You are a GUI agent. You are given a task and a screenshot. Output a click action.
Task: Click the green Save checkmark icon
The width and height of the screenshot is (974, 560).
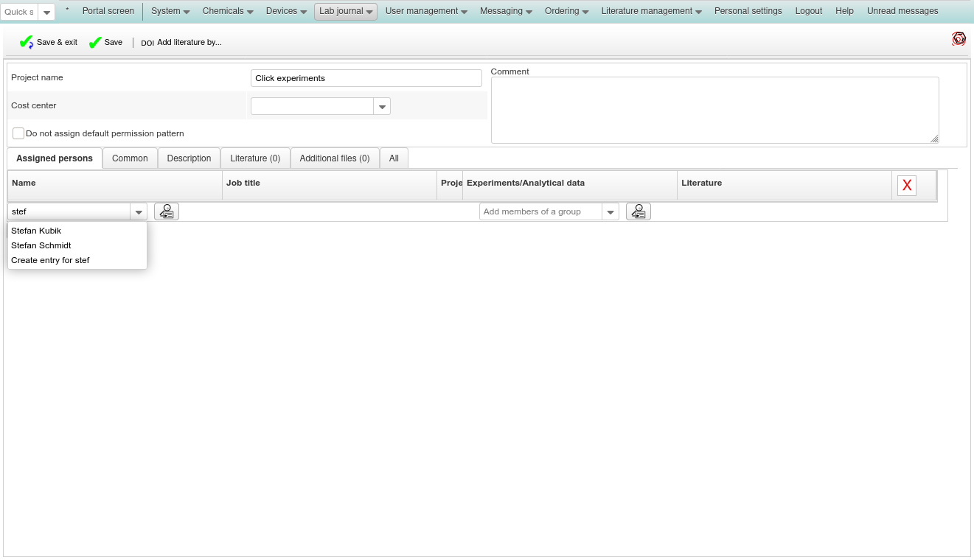pyautogui.click(x=95, y=43)
